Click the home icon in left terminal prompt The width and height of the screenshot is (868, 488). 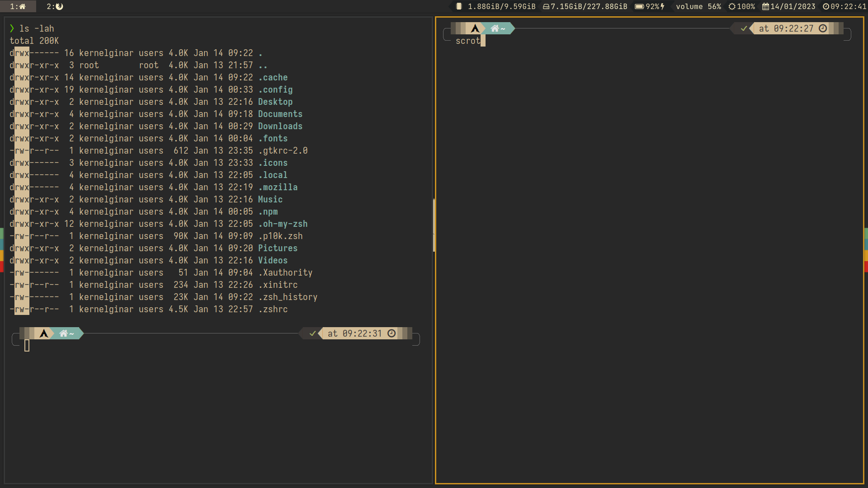tap(64, 333)
